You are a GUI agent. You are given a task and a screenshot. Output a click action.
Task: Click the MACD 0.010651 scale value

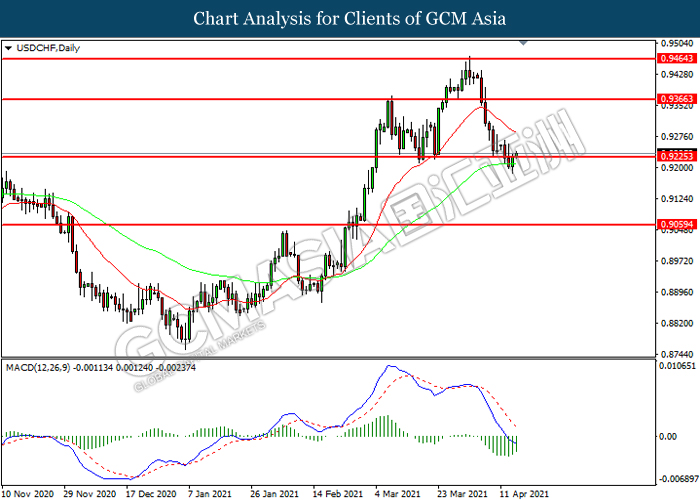(x=677, y=366)
